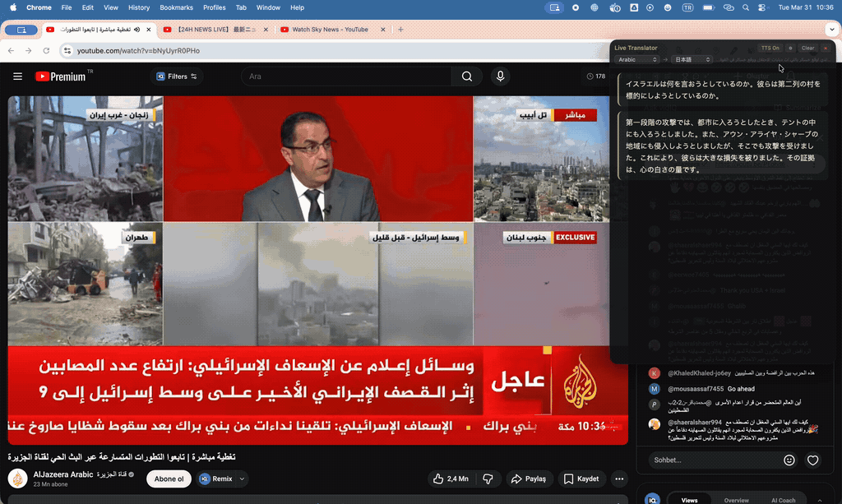Open the File menu
Screen dimensions: 842x504
(67, 7)
